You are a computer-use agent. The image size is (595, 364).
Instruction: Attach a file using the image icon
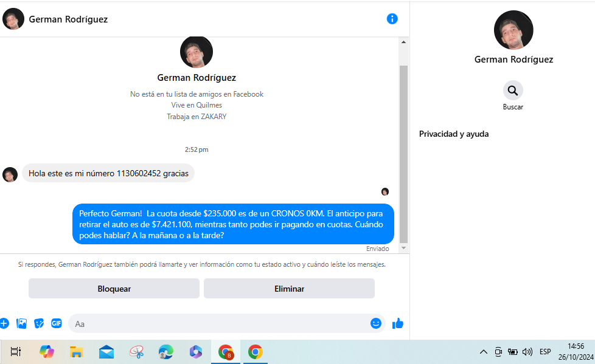[22, 323]
